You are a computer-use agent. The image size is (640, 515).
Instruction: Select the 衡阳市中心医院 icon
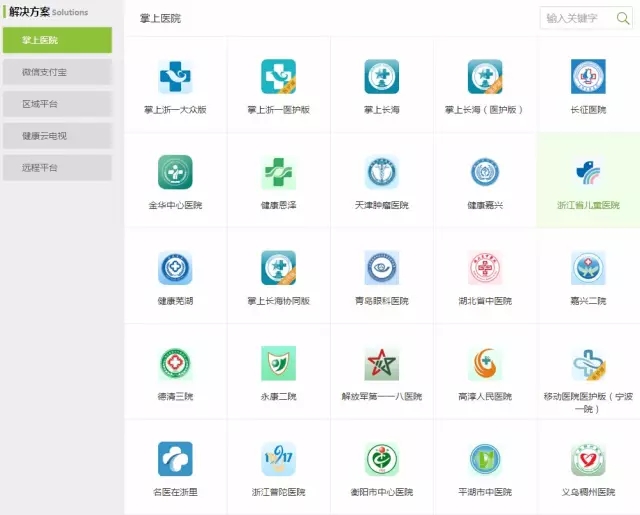tap(382, 459)
